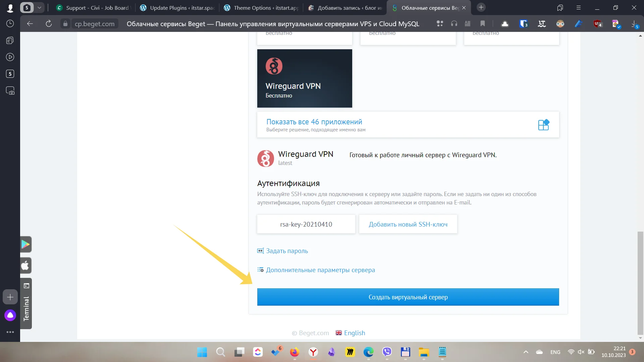Open the blue pen extension icon
The width and height of the screenshot is (644, 362).
(x=579, y=24)
